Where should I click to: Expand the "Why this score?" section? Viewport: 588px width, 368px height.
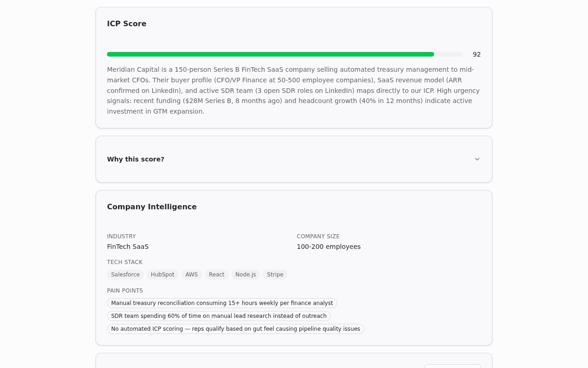point(294,159)
